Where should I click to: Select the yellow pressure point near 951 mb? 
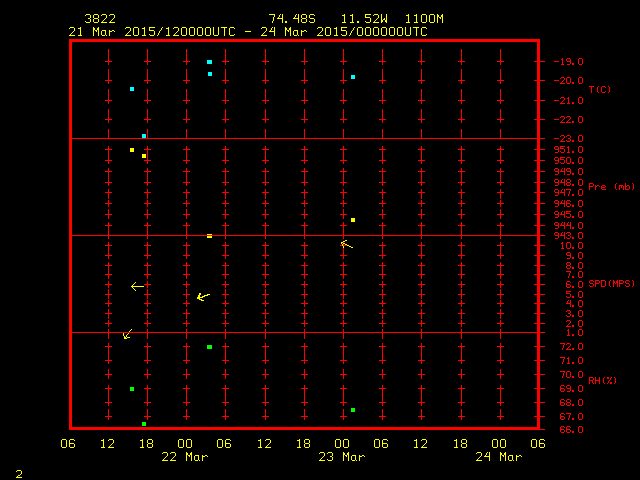[132, 150]
